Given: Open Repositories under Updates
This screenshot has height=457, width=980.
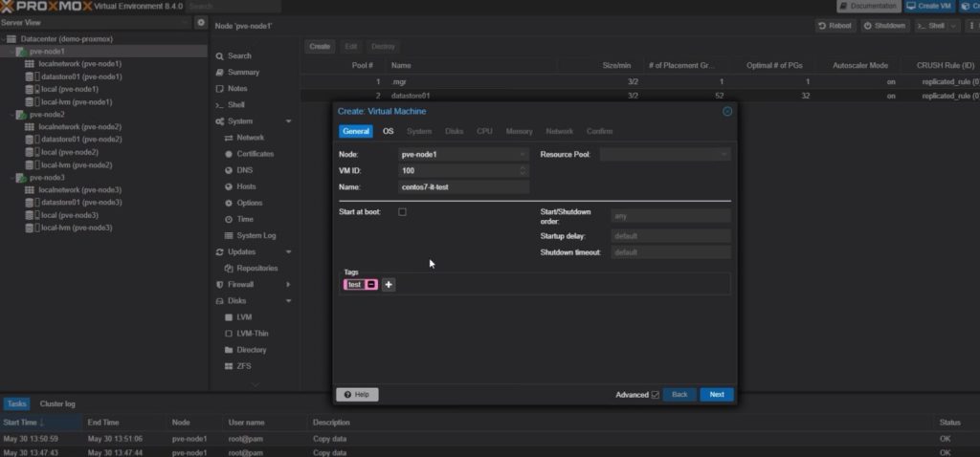Looking at the screenshot, I should tap(256, 268).
